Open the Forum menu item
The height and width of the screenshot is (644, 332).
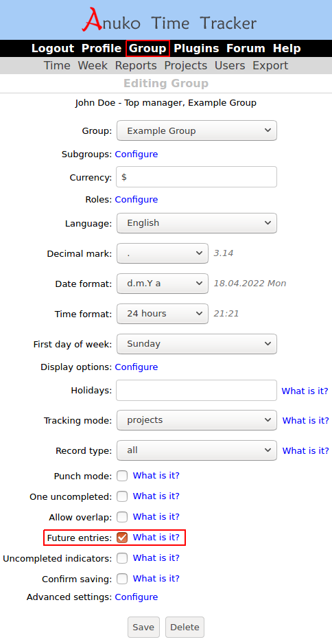[x=246, y=49]
